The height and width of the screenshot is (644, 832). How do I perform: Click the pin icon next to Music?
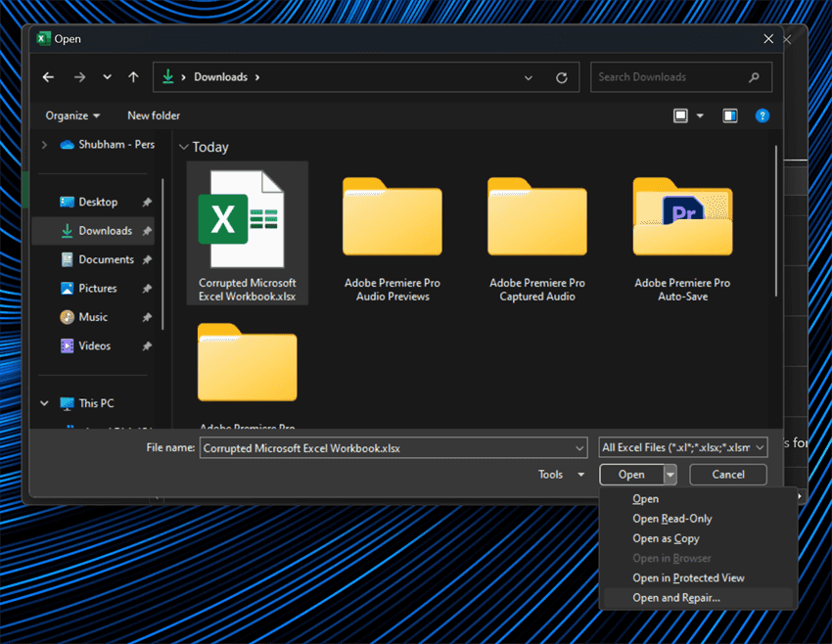[147, 317]
